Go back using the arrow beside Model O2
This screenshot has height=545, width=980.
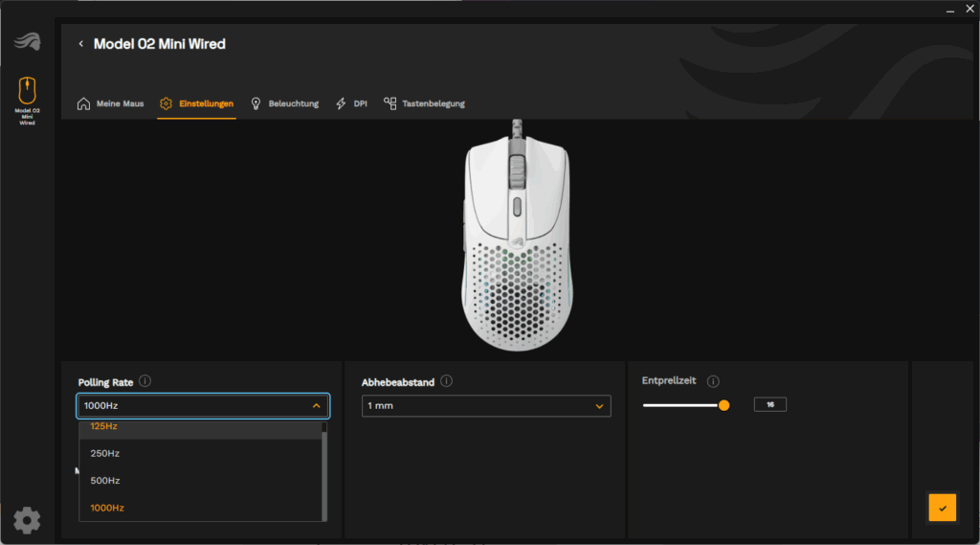click(x=81, y=44)
